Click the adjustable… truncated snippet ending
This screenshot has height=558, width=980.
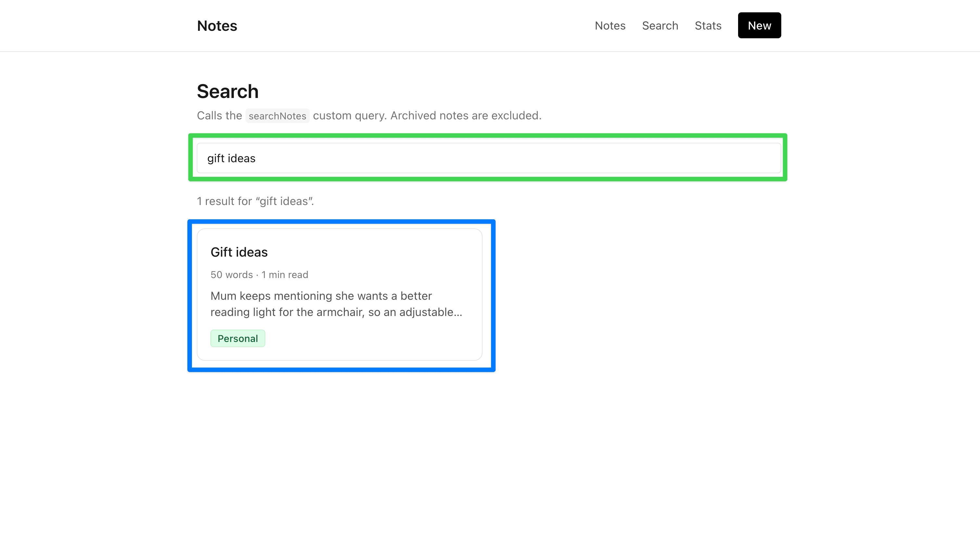pyautogui.click(x=431, y=312)
